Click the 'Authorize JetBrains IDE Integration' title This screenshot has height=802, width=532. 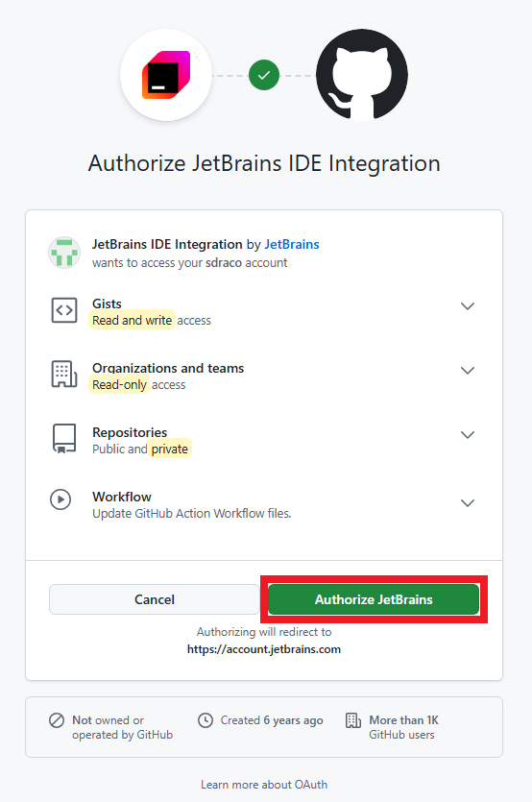[x=264, y=163]
